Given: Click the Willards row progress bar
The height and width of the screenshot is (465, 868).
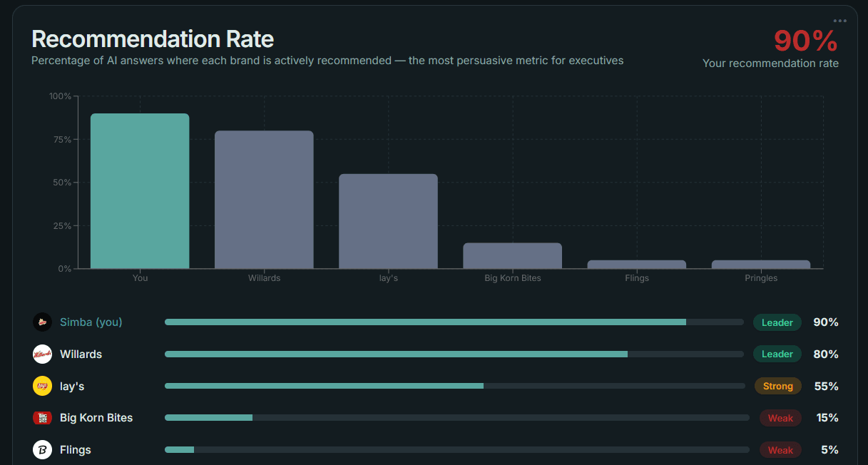Looking at the screenshot, I should [x=454, y=354].
